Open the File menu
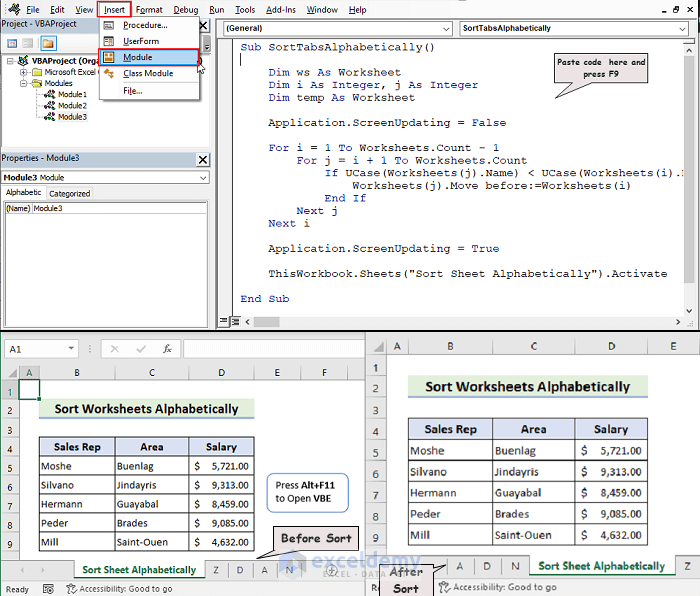This screenshot has width=700, height=596. point(33,10)
